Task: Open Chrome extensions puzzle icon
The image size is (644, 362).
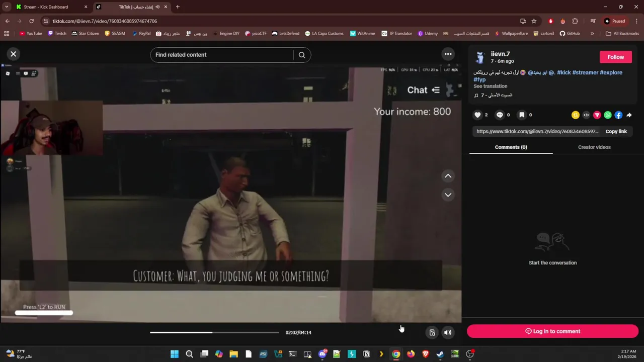Action: pos(575,21)
